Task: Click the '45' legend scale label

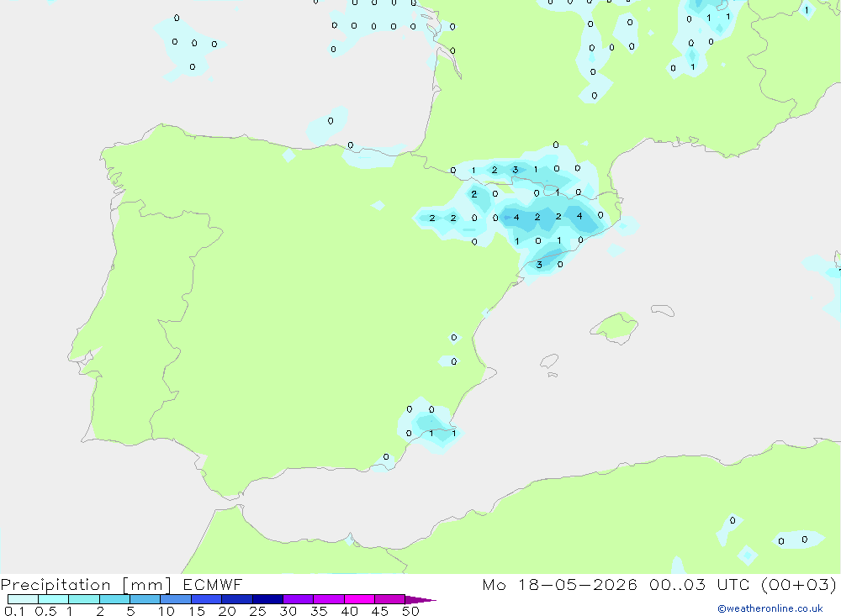Action: (380, 611)
